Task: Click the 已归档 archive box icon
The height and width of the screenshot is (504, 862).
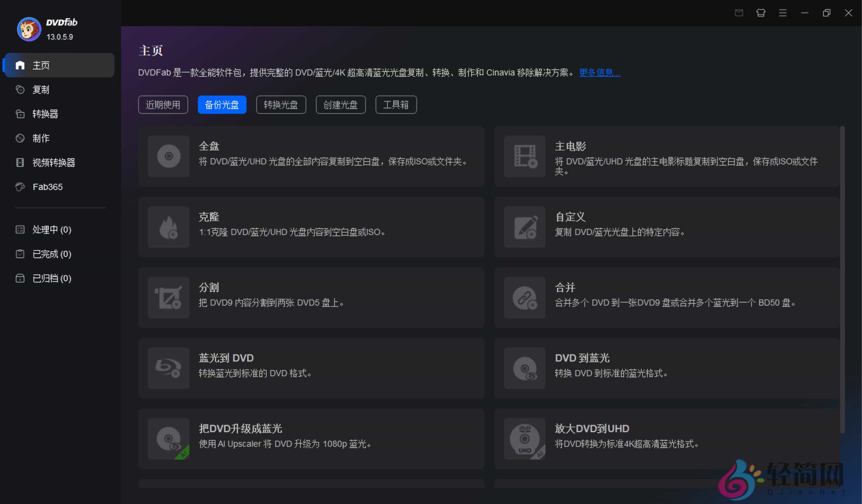Action: 20,278
